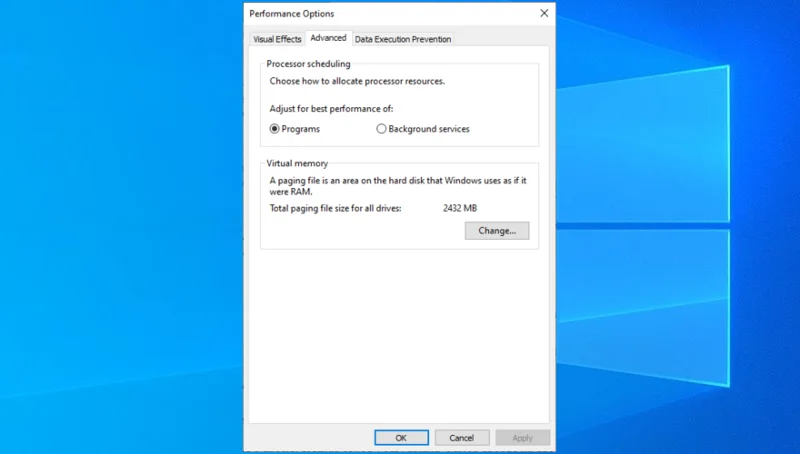This screenshot has height=454, width=800.
Task: Click the greyed-out Apply button
Action: coord(522,438)
